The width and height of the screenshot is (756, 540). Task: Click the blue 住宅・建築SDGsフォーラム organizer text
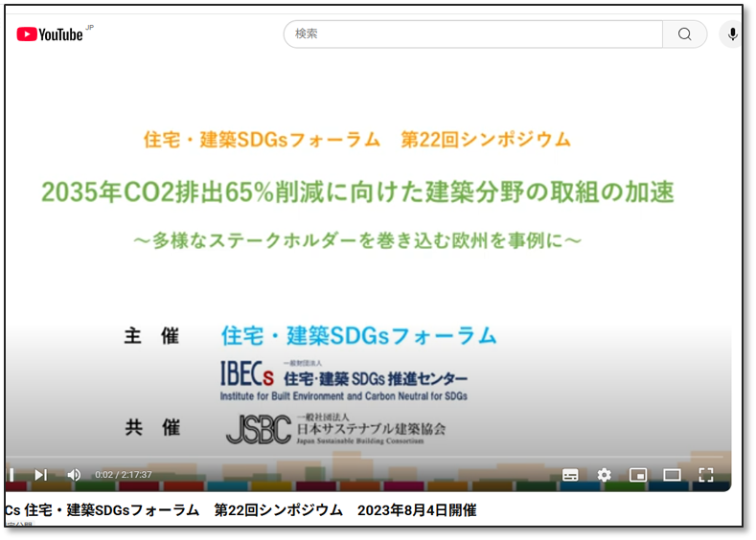(x=359, y=335)
